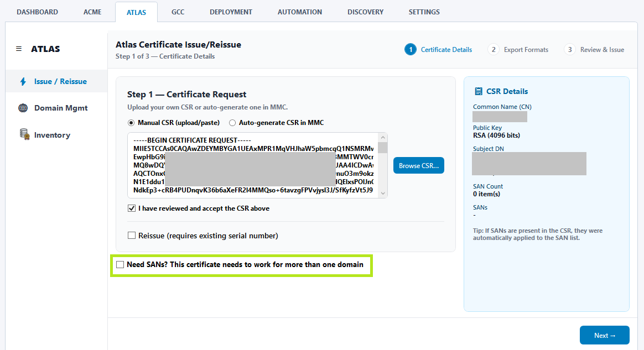Click step 1 circle in wizard header
The width and height of the screenshot is (644, 350).
coord(411,50)
